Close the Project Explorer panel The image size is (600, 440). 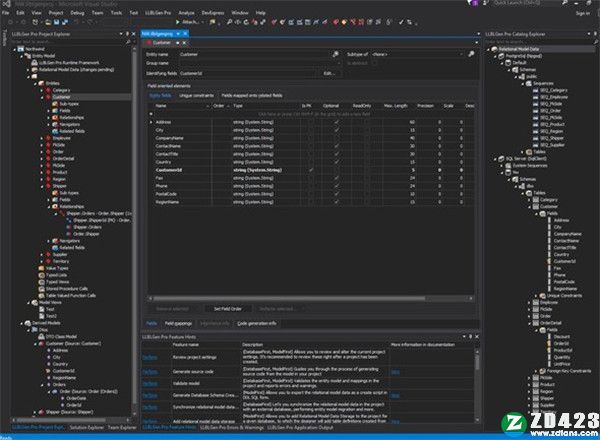tap(134, 34)
